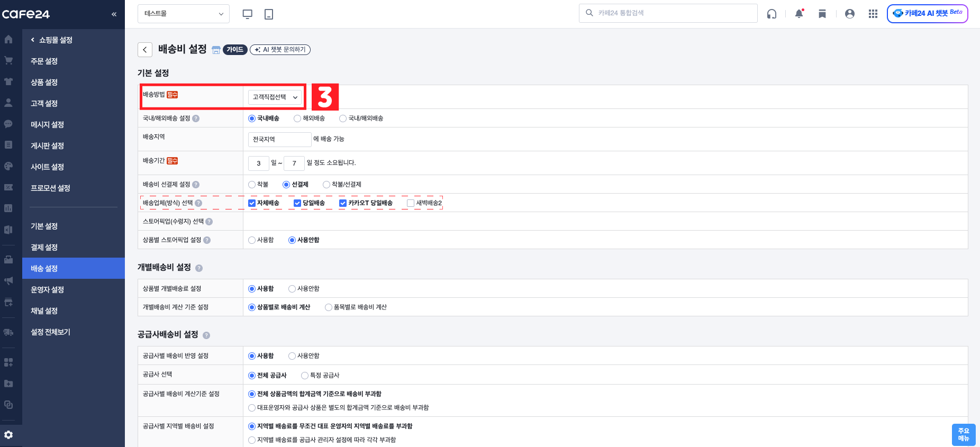Open the gear settings icon at rail bottom
The width and height of the screenshot is (980, 447).
click(8, 435)
